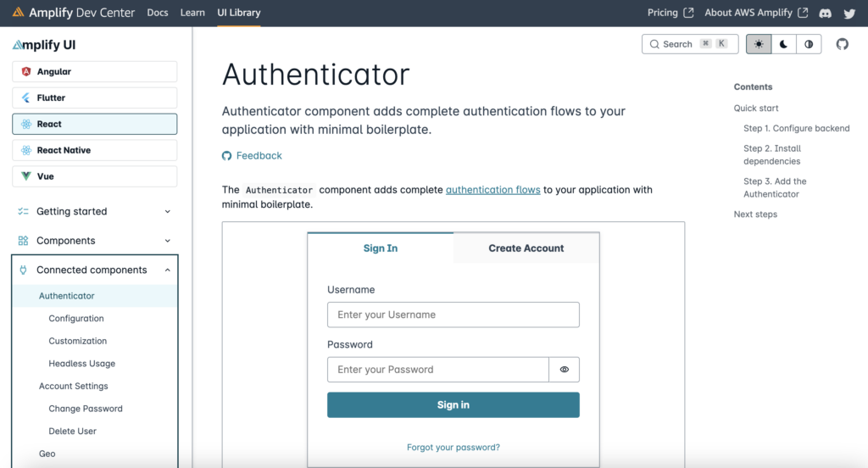
Task: Collapse the Connected components section chevron
Action: tap(168, 270)
